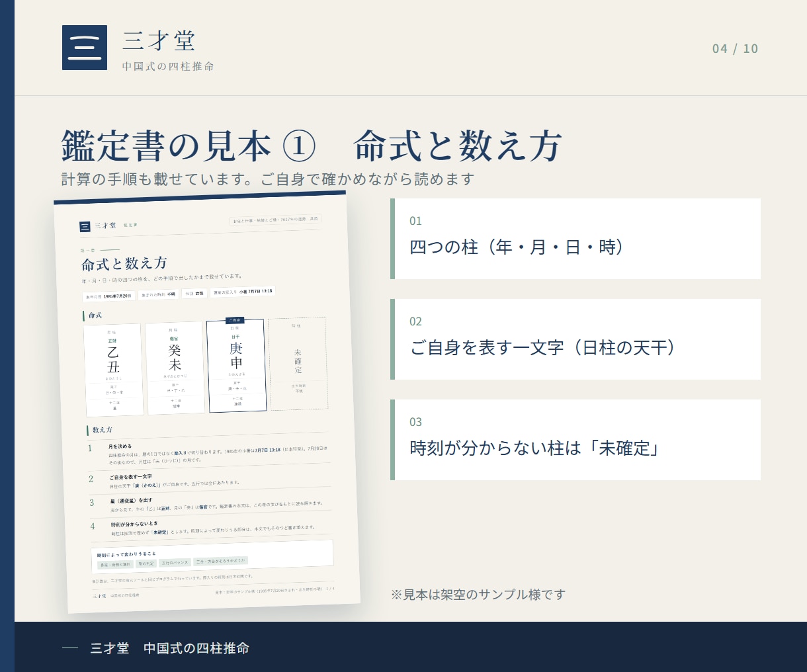Click the highlighted 日柱 card showing 庚申
The height and width of the screenshot is (672, 807).
tap(236, 365)
